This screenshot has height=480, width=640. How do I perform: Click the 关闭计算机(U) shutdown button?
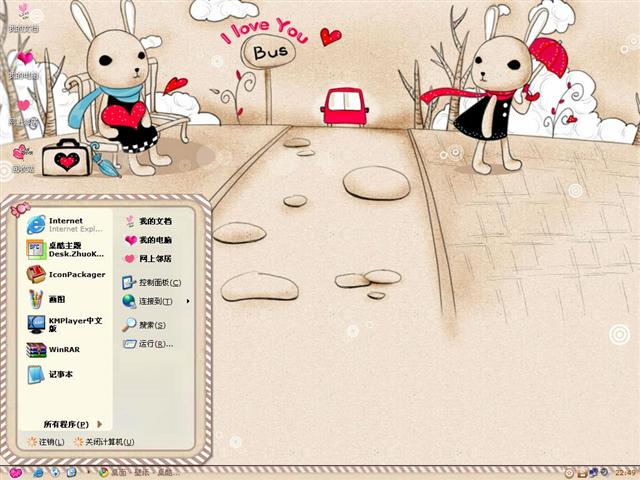coord(104,442)
